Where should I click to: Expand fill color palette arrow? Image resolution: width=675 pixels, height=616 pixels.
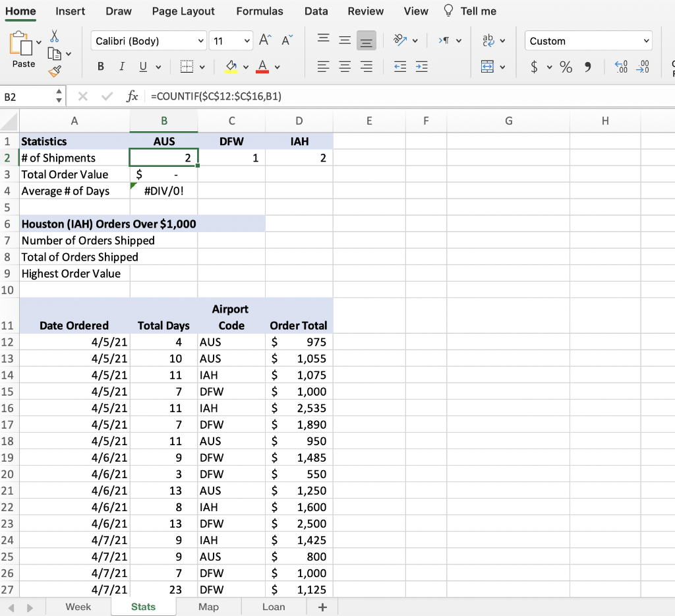246,67
